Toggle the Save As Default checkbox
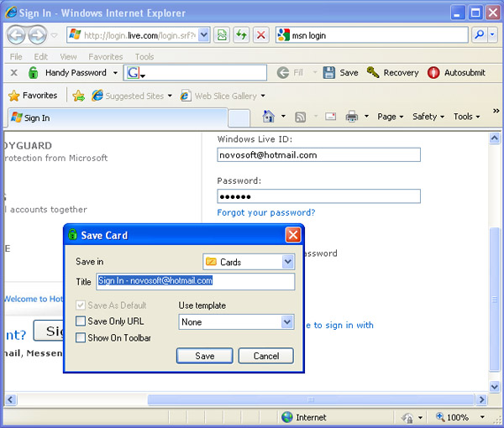The width and height of the screenshot is (504, 428). 81,305
